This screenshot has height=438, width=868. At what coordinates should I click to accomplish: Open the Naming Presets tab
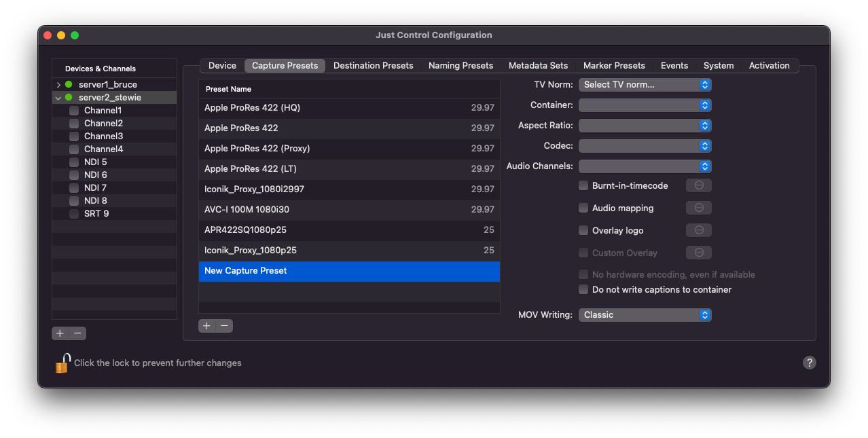[461, 66]
